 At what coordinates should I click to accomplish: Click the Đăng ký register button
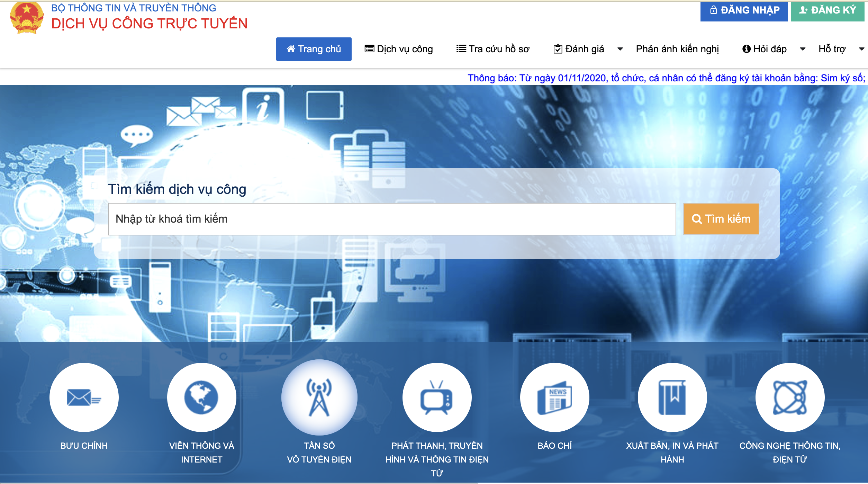(x=827, y=10)
